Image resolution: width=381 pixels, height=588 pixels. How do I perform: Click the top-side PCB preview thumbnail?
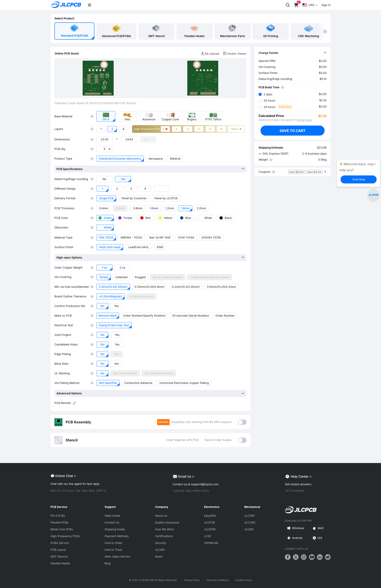[x=98, y=78]
